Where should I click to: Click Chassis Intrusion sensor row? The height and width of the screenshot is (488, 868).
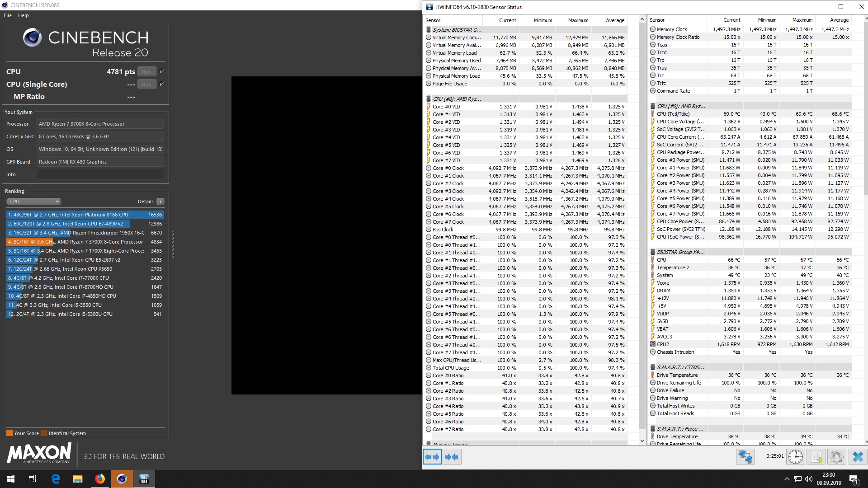click(750, 352)
